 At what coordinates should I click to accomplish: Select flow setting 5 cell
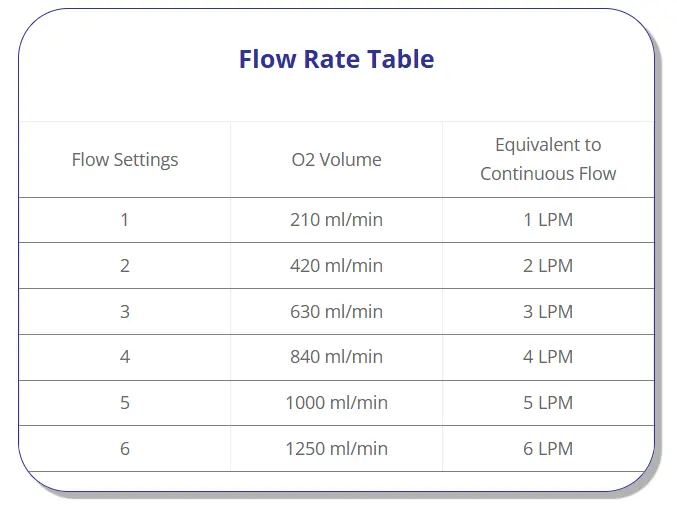point(125,402)
